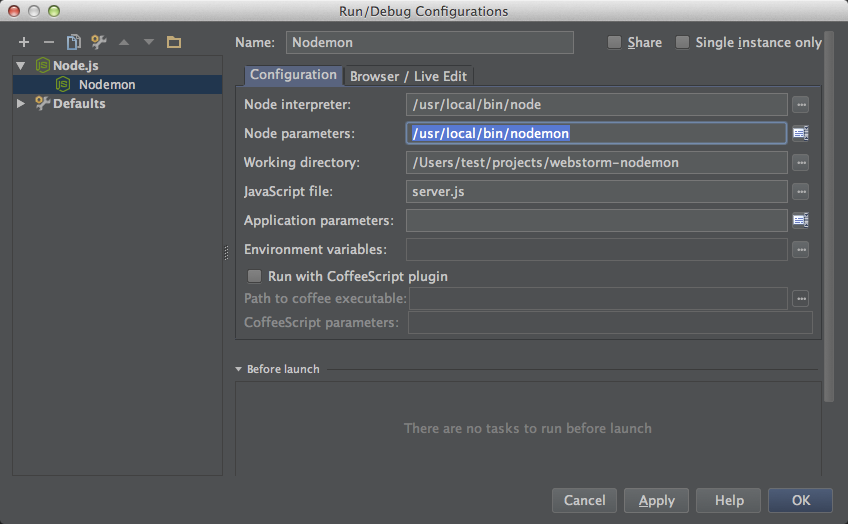Confirm with the OK button
Image resolution: width=848 pixels, height=524 pixels.
click(800, 500)
